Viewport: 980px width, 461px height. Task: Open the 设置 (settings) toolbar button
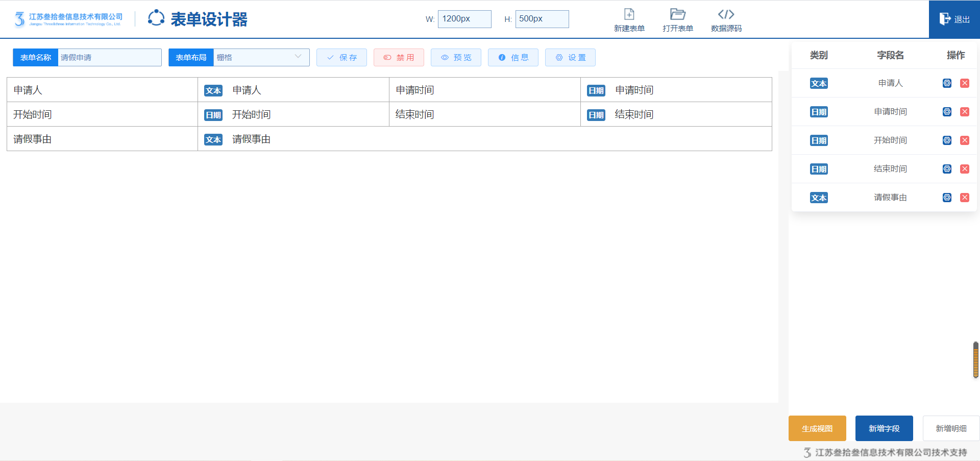tap(570, 58)
